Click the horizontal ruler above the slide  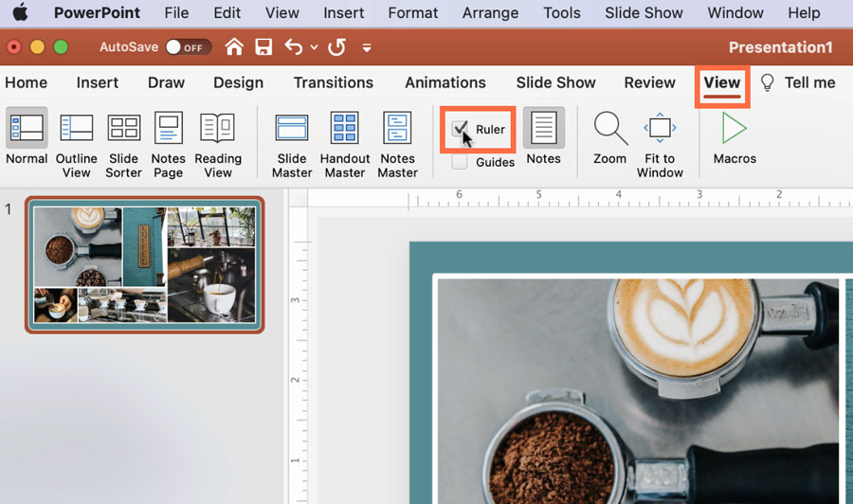pos(580,198)
